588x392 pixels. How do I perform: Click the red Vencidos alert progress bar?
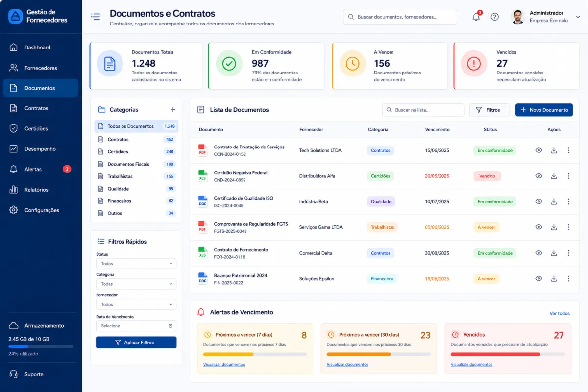tap(508, 354)
